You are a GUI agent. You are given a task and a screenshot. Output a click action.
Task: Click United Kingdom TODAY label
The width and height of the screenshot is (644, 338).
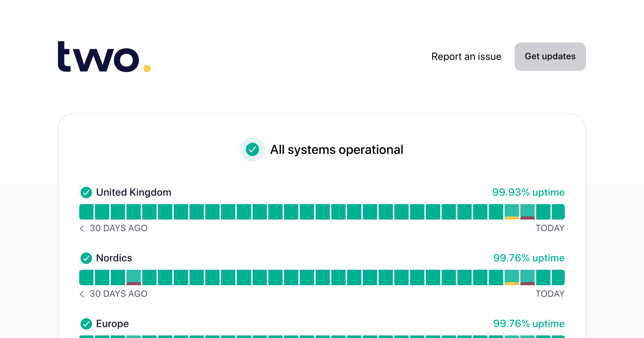[x=550, y=228]
